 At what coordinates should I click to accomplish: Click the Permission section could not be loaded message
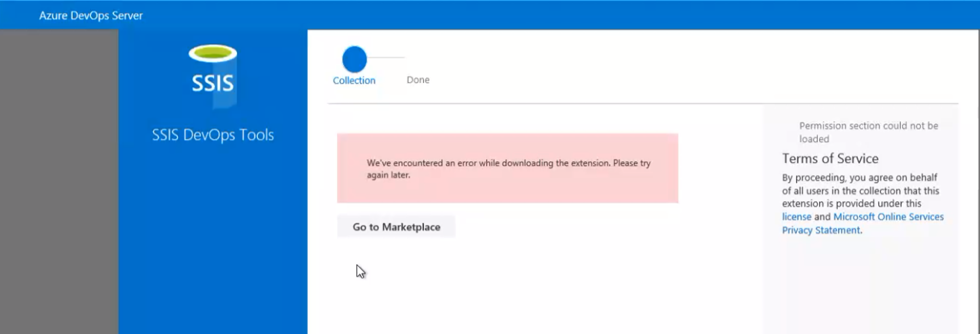[869, 132]
